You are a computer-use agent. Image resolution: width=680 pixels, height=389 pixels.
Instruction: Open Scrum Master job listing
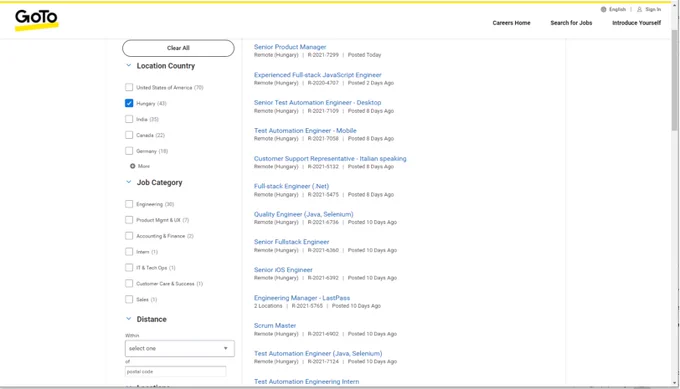coord(275,326)
